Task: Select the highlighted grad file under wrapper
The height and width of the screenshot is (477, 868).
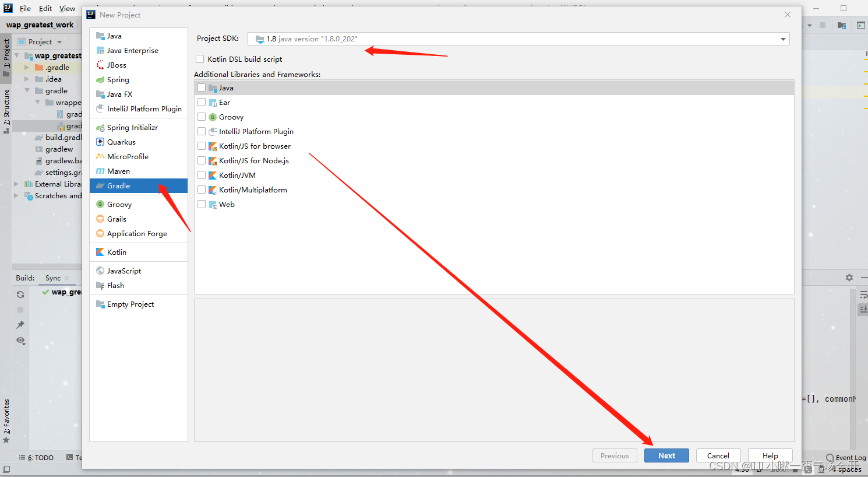Action: [x=69, y=126]
